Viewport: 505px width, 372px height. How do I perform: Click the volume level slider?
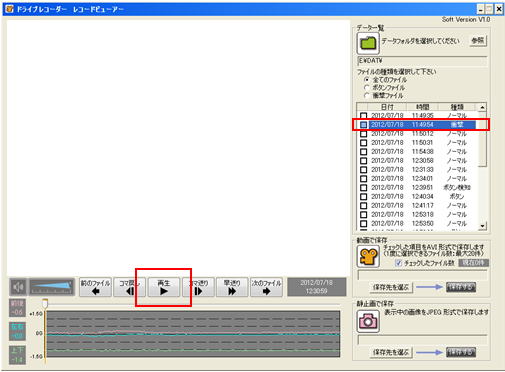(52, 287)
